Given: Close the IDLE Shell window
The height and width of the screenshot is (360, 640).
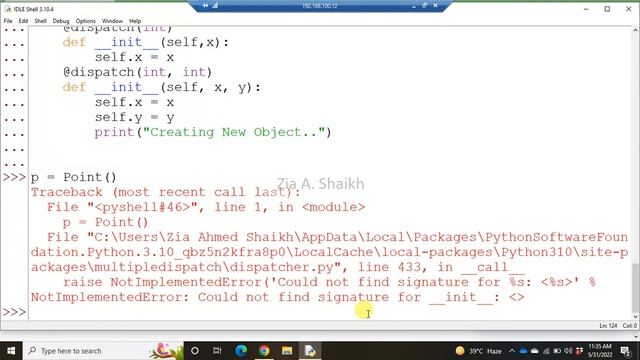Looking at the screenshot, I should click(629, 9).
